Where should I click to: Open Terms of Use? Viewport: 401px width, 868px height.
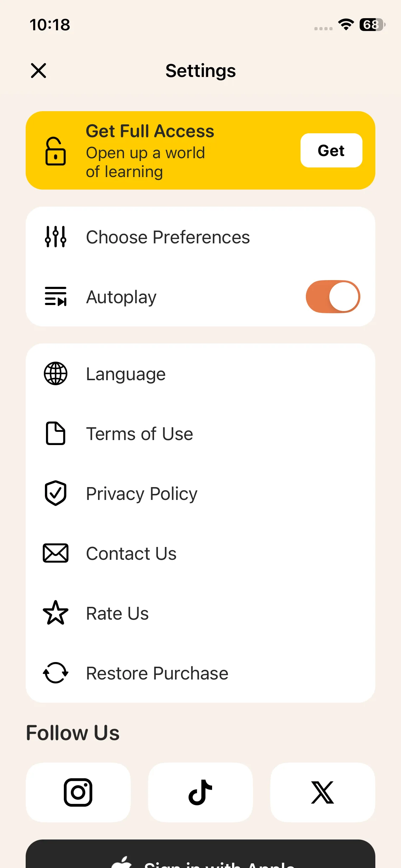pyautogui.click(x=139, y=434)
